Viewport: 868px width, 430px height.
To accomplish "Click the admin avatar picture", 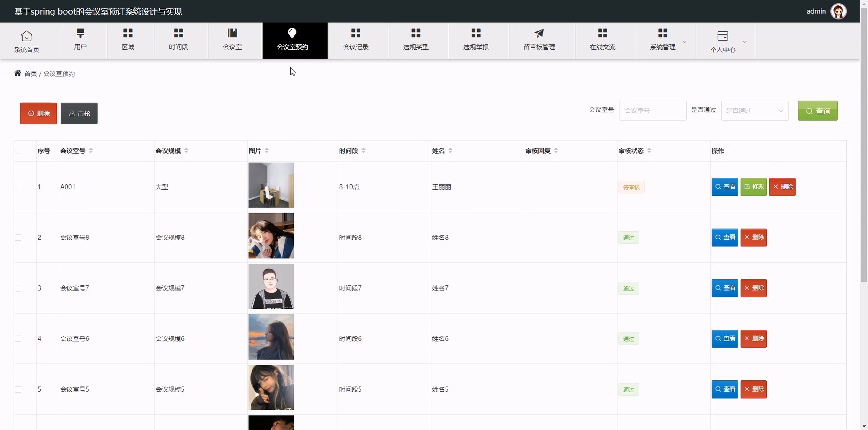I will (838, 11).
